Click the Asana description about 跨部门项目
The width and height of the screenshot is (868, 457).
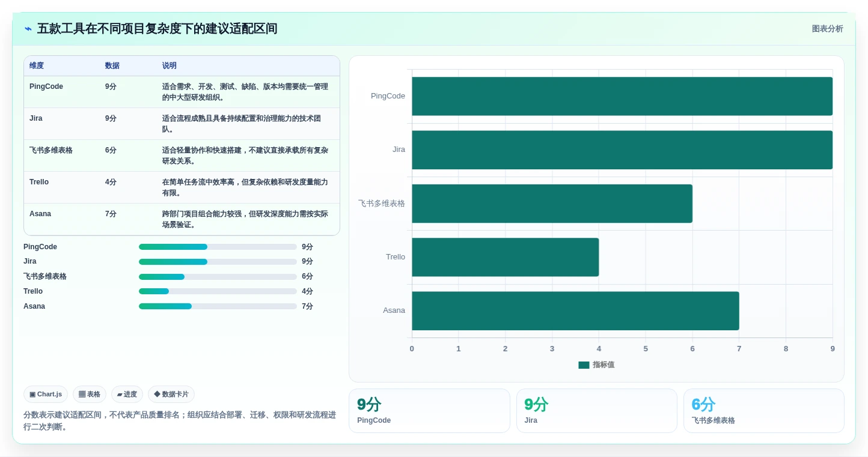(x=245, y=219)
